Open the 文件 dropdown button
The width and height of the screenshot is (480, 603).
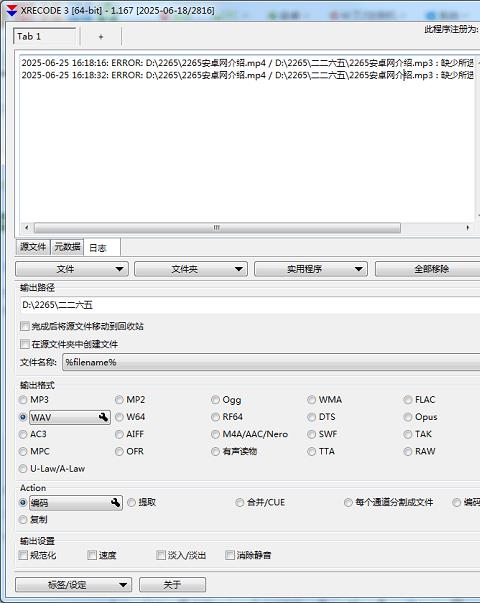[x=72, y=269]
